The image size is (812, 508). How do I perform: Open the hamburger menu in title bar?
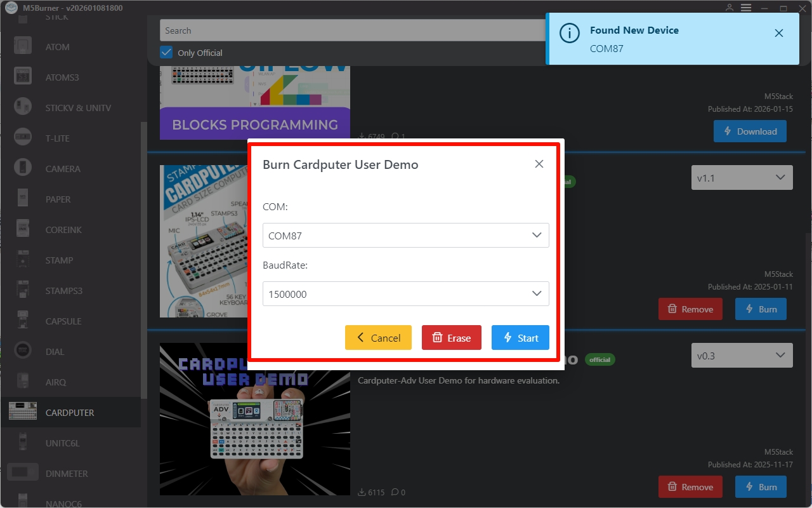(x=746, y=8)
